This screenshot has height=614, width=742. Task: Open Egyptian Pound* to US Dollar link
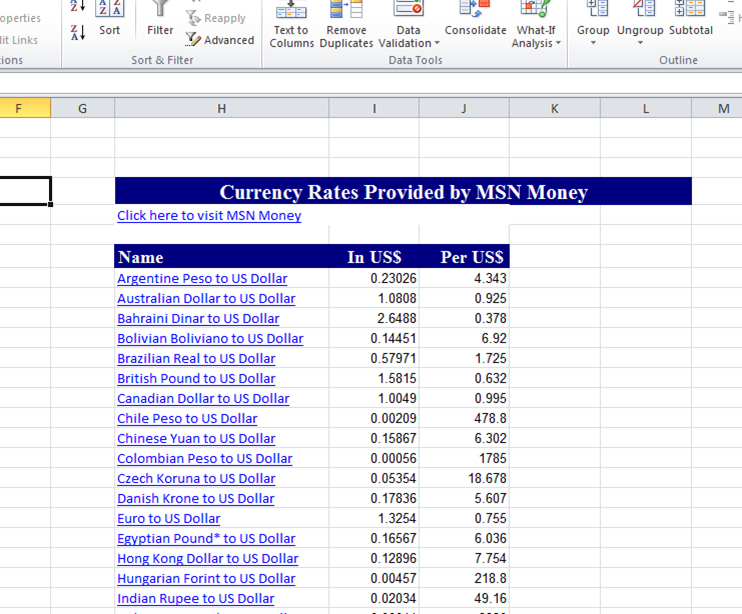[x=206, y=538]
